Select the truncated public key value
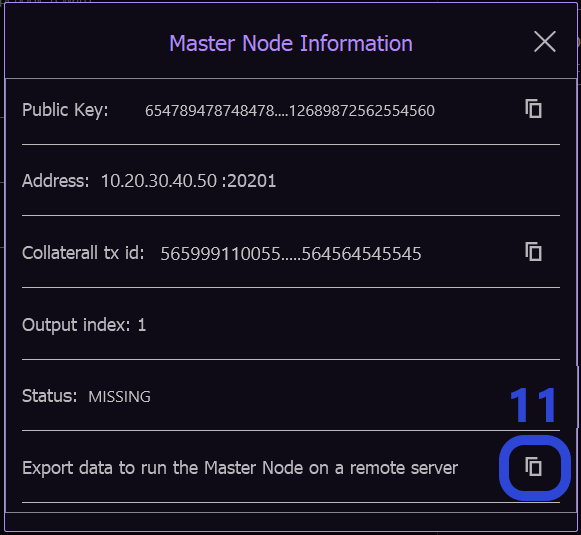 (289, 110)
